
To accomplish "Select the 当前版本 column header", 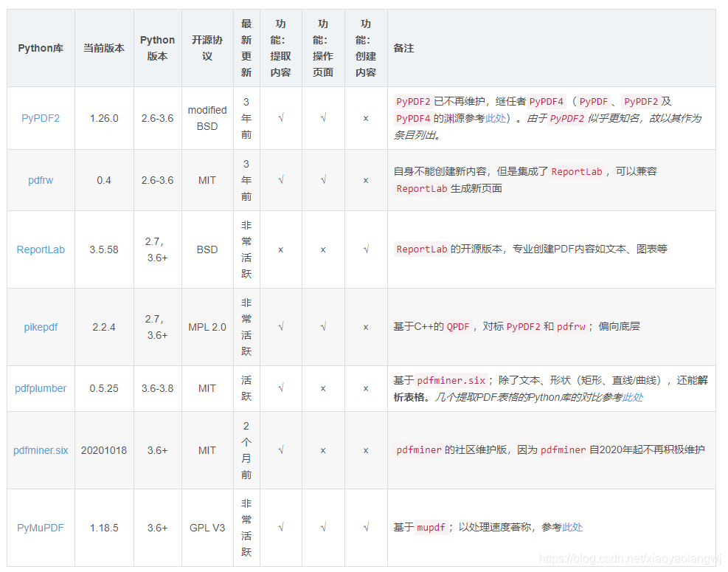I will pos(104,48).
